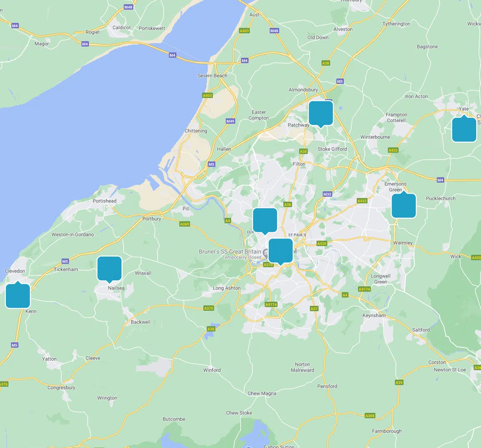
Task: Open the blue marker at Emersons Green
Action: tap(403, 206)
